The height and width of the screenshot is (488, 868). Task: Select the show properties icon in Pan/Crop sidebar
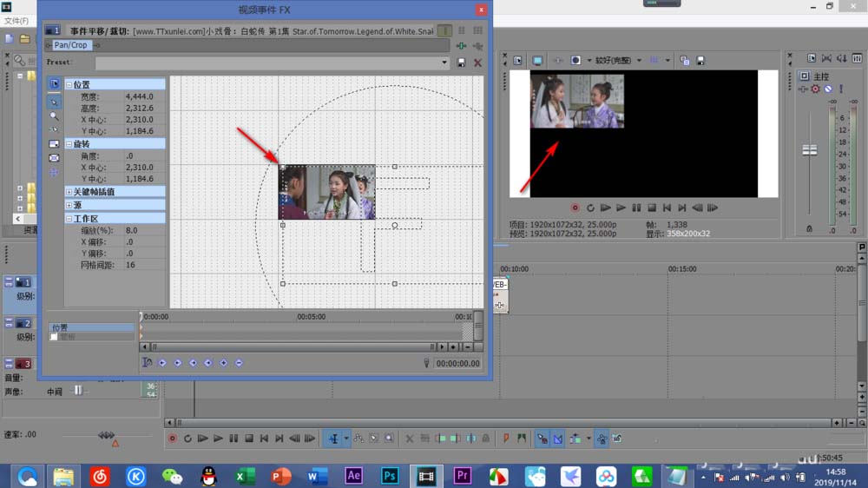click(55, 84)
